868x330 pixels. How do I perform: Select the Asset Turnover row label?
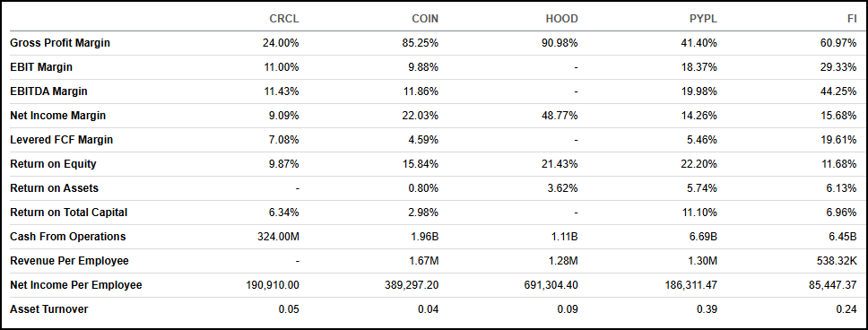tap(48, 309)
